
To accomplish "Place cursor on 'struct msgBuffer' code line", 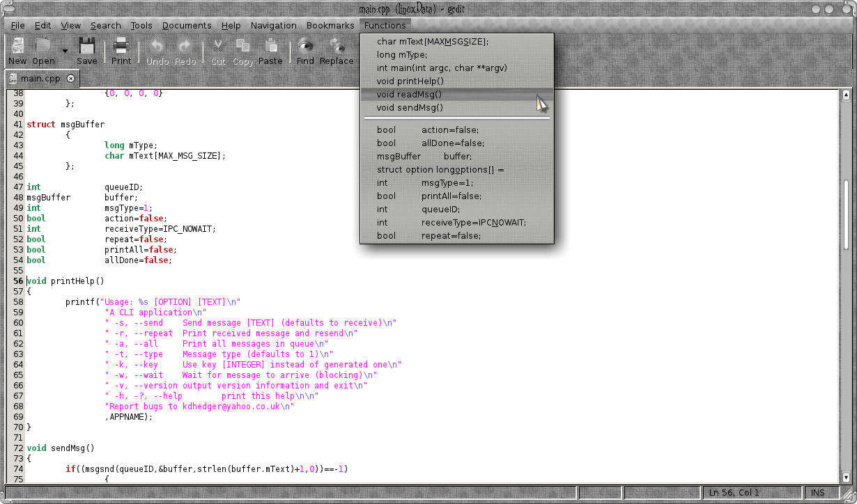I will point(65,125).
